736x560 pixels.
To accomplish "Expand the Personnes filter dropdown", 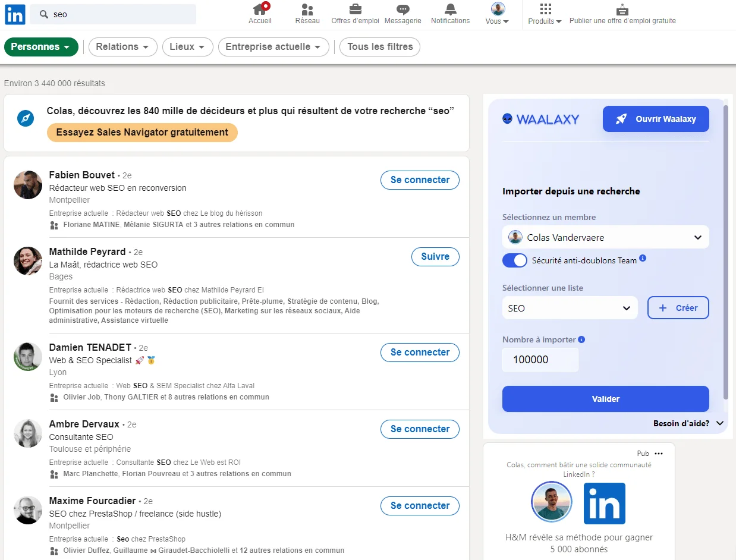I will [41, 47].
